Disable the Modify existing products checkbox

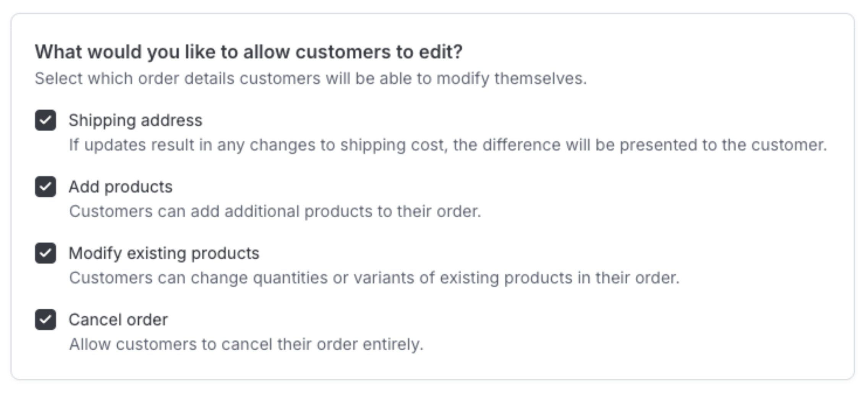45,253
